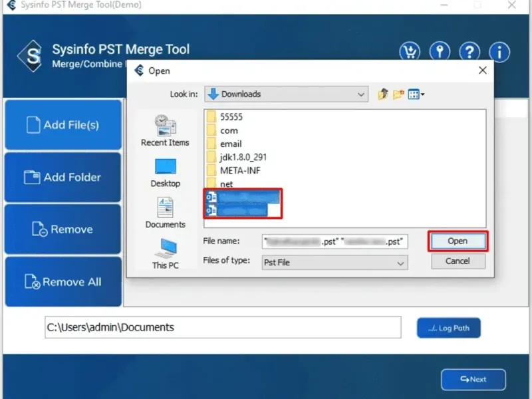This screenshot has height=399, width=532.
Task: Select the 55555 folder
Action: (x=225, y=117)
